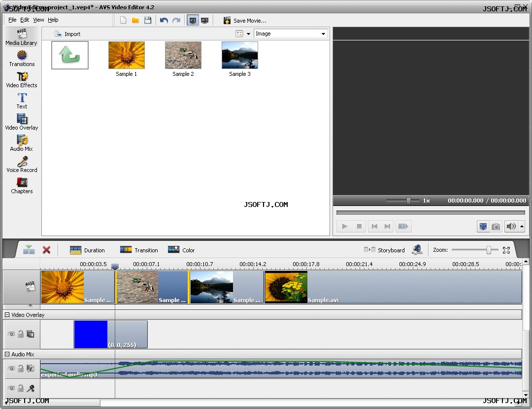Click the red X delete icon on timeline toolbar

coord(46,250)
